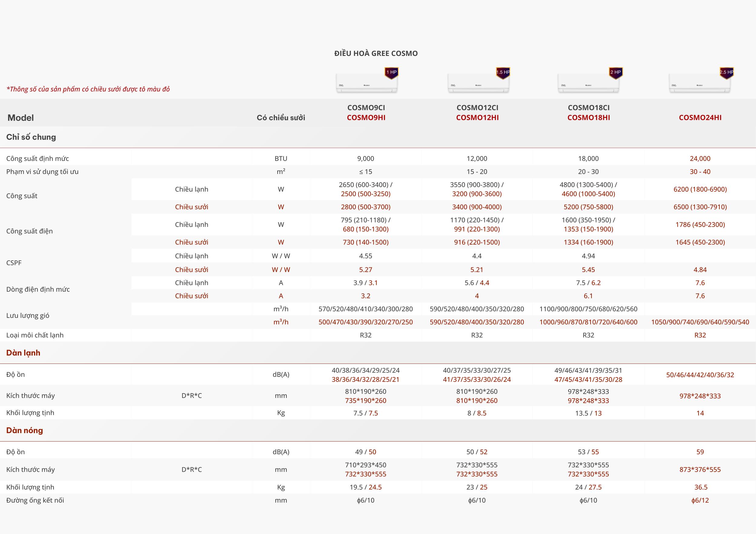Click the 2 HP badge icon
The width and height of the screenshot is (756, 534).
pyautogui.click(x=615, y=73)
